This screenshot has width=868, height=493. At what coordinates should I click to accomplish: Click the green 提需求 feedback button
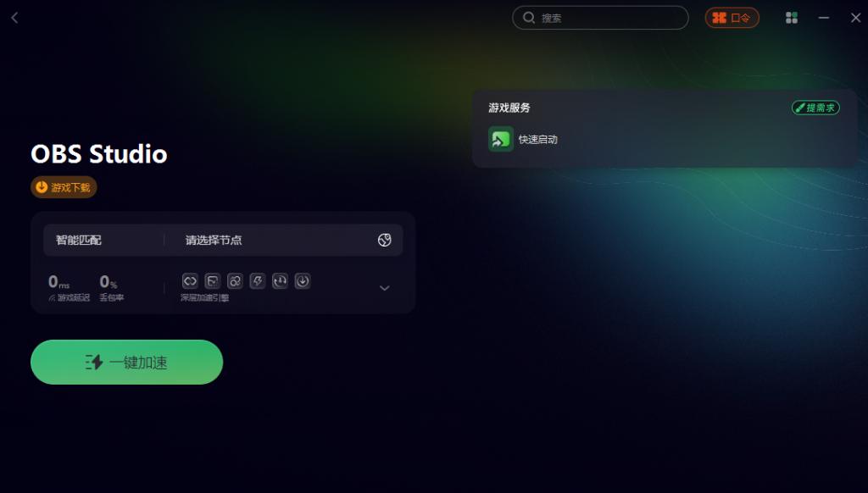click(x=815, y=108)
